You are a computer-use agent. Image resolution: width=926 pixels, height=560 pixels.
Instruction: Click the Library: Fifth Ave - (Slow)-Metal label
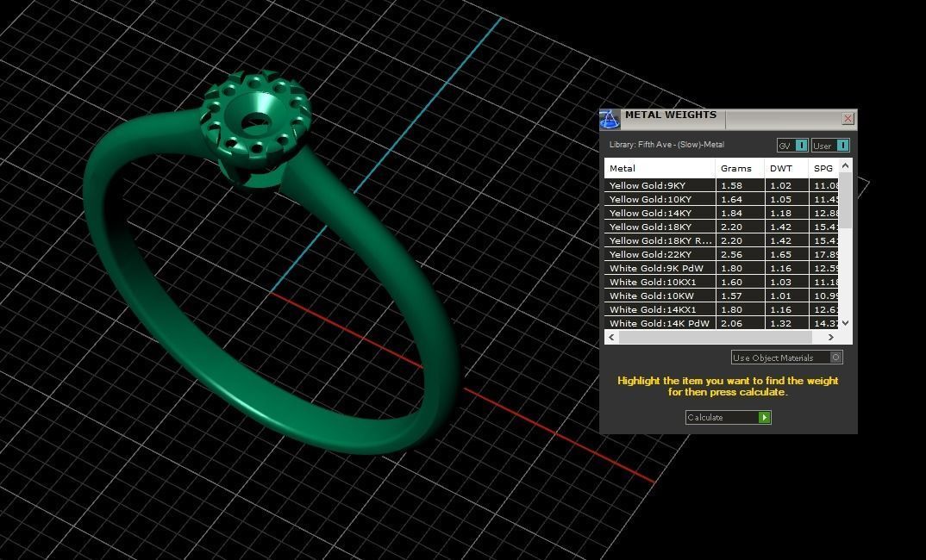[666, 145]
